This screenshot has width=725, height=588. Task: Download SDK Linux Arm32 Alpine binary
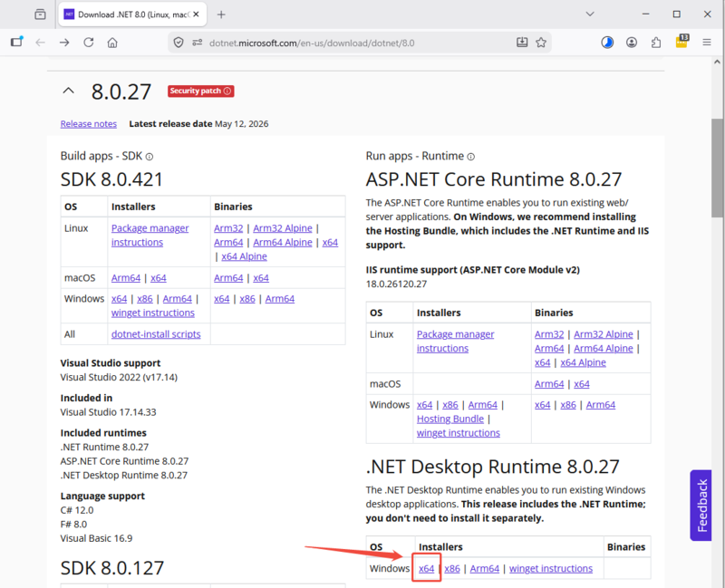[283, 228]
